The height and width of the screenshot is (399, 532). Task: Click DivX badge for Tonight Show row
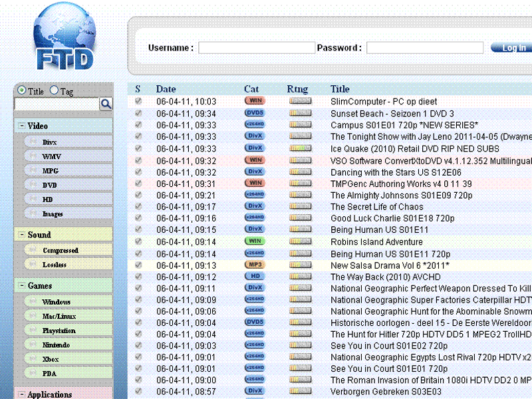click(x=255, y=136)
